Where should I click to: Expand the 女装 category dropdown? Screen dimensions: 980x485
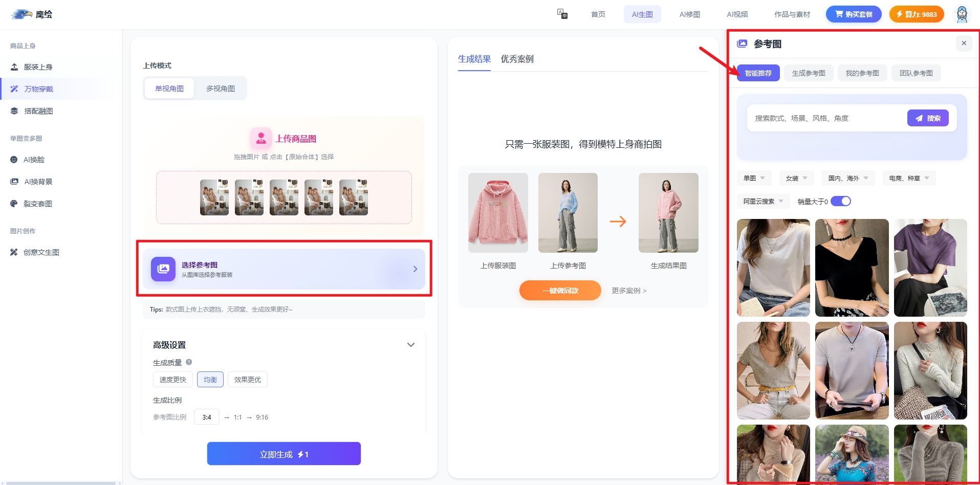tap(796, 178)
